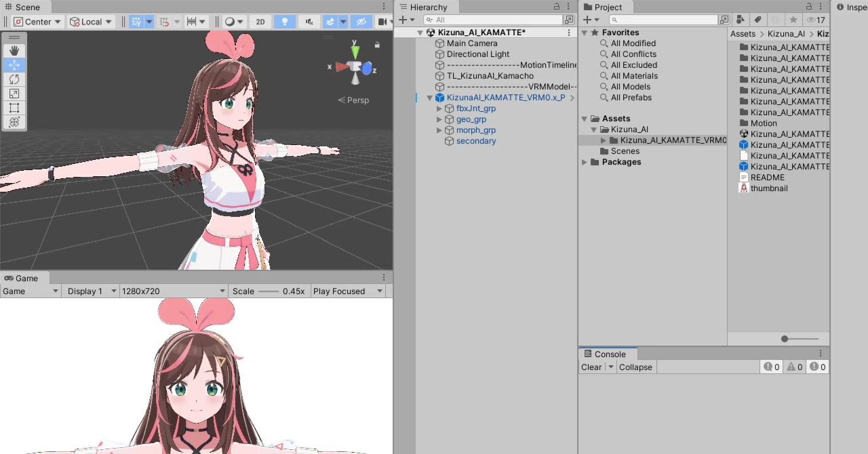868x454 pixels.
Task: Open scene camera settings icon
Action: [382, 22]
